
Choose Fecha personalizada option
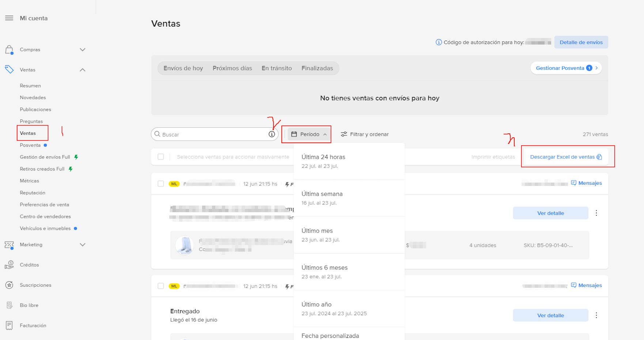pos(349,335)
